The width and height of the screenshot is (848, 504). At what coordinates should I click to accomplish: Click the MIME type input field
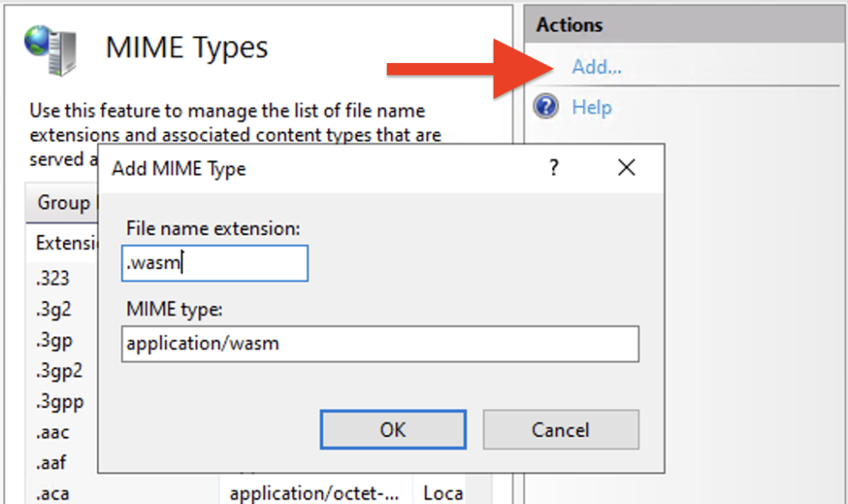click(380, 343)
